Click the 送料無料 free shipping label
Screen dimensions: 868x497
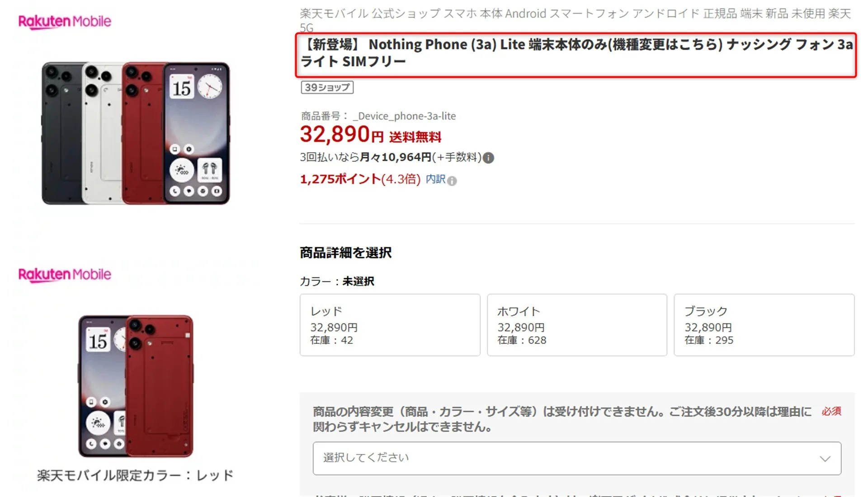click(x=415, y=137)
